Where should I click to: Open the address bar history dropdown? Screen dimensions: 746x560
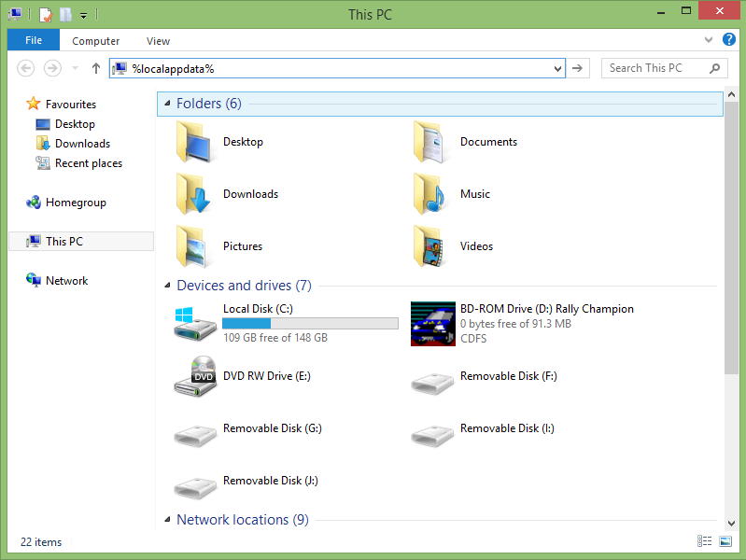558,68
